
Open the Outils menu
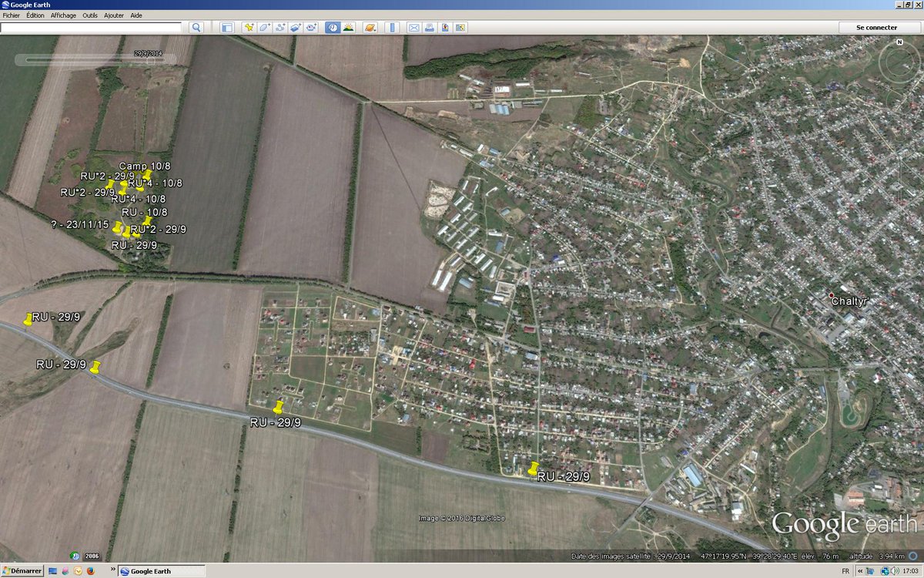coord(90,15)
